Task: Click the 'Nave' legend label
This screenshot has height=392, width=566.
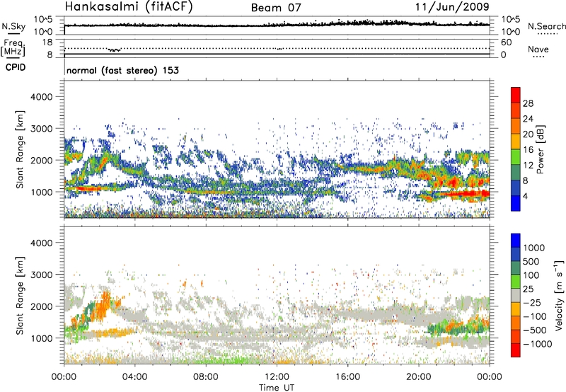Action: [x=538, y=49]
